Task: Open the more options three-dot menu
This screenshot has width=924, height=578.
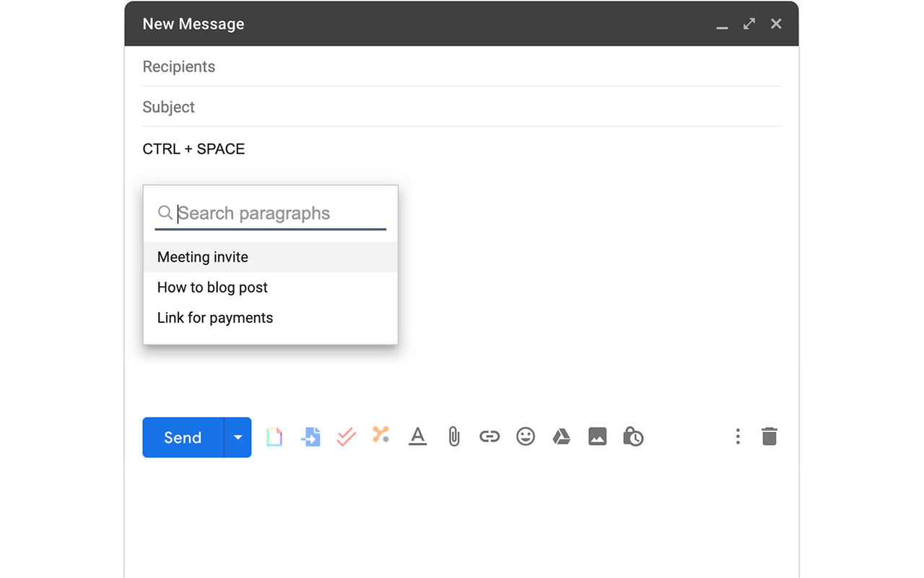Action: click(738, 436)
